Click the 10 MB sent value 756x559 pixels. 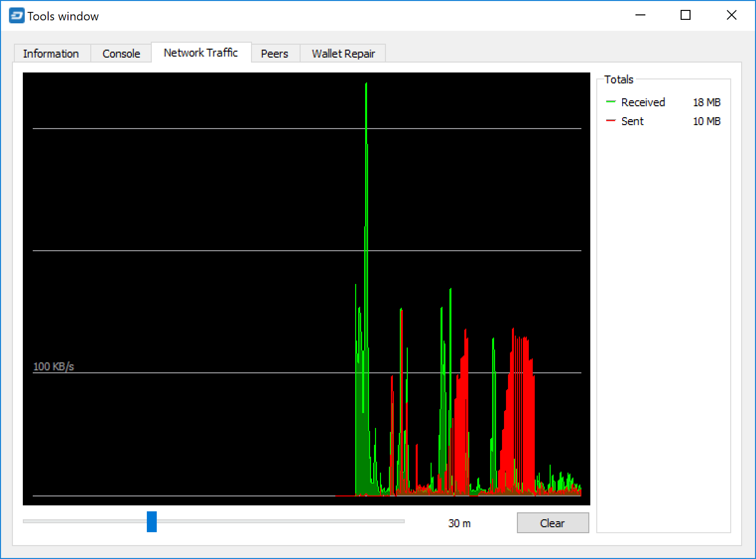(x=706, y=121)
